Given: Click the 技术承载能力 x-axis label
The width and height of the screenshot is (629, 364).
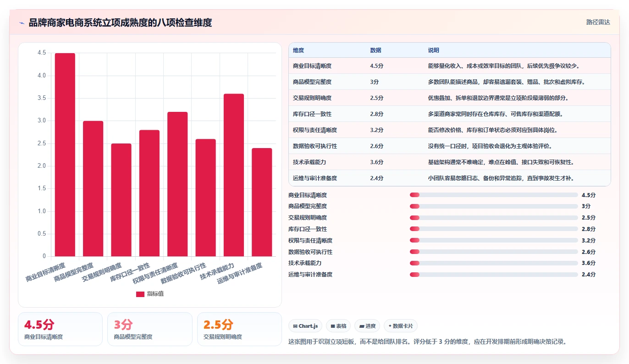Looking at the screenshot, I should 218,270.
